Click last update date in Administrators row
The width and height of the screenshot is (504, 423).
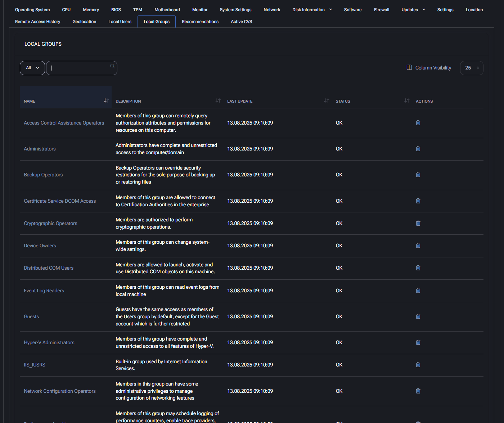click(x=250, y=149)
